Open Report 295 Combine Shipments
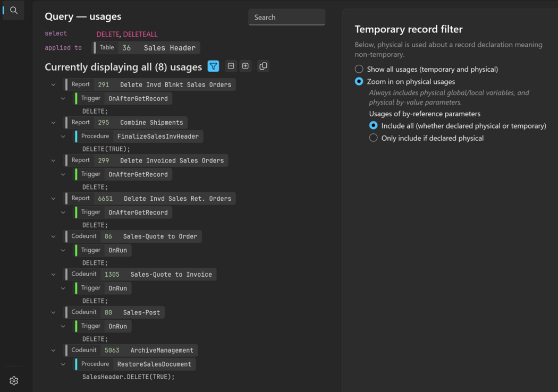Viewport: 558px width, 392px height. coord(125,122)
